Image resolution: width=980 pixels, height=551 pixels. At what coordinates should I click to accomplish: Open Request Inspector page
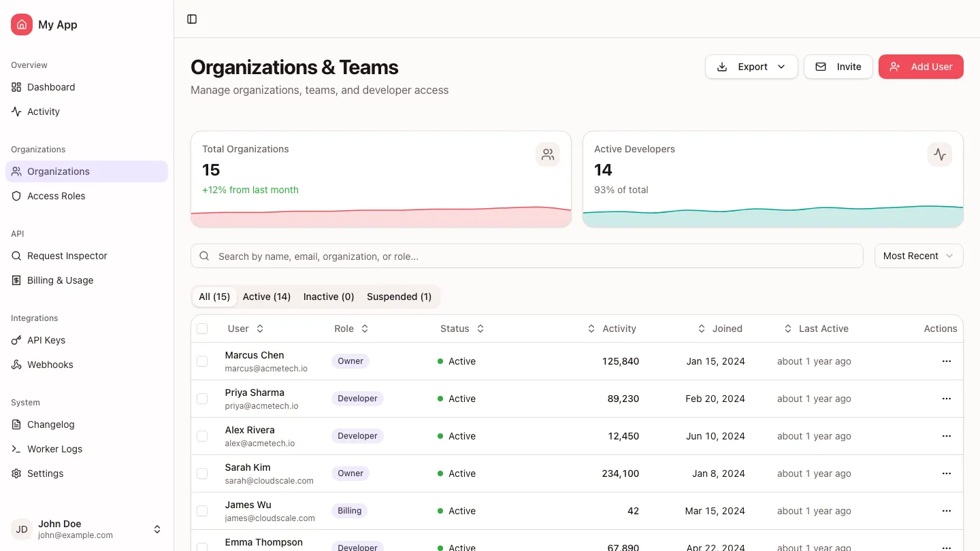pos(67,256)
